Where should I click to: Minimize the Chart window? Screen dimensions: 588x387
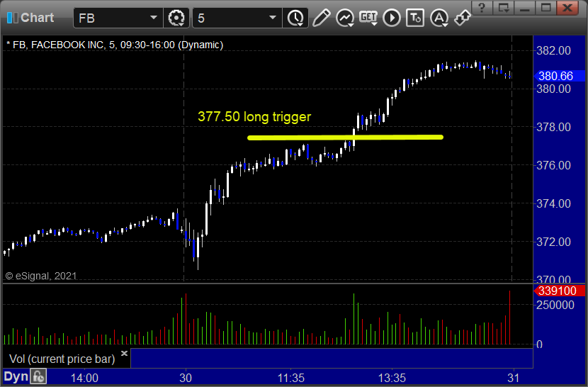click(525, 8)
